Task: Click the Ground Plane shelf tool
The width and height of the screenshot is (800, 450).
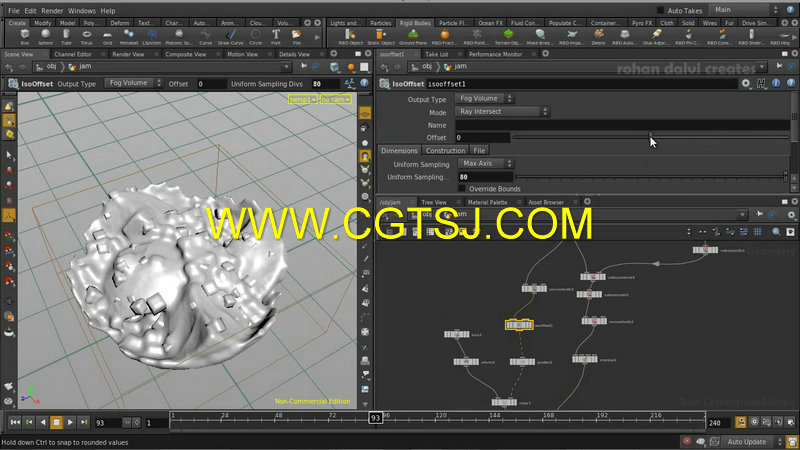Action: click(413, 37)
